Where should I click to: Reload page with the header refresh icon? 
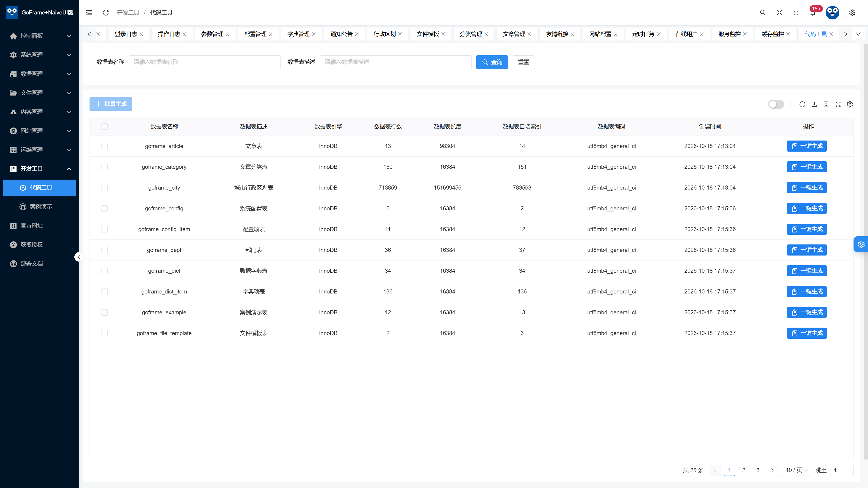106,12
